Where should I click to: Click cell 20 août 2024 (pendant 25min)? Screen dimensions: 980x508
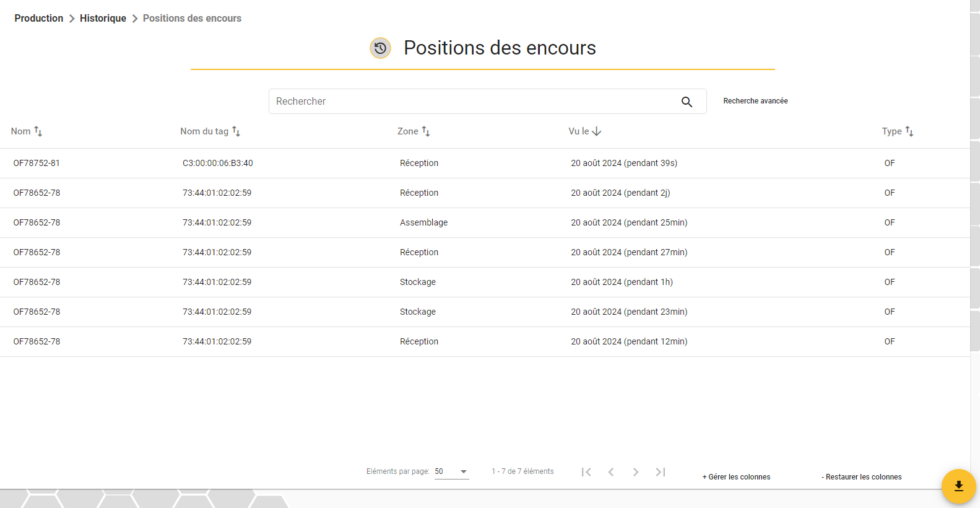629,223
